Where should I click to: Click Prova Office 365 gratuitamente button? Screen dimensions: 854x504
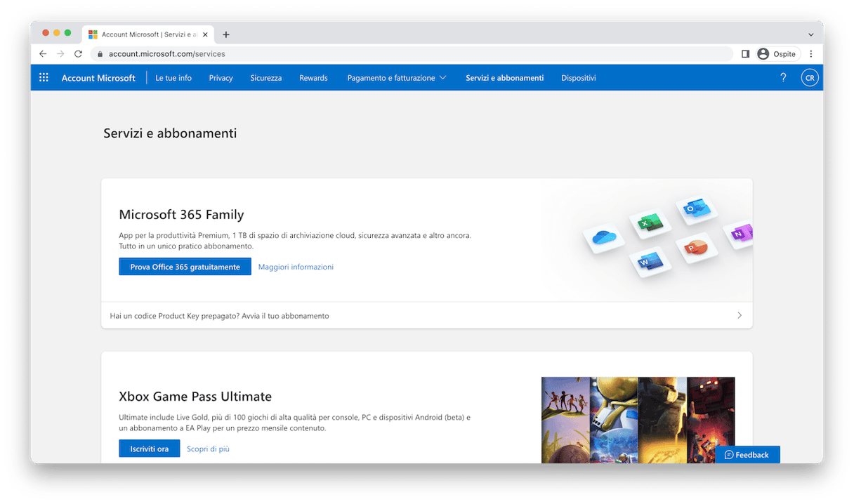point(185,267)
